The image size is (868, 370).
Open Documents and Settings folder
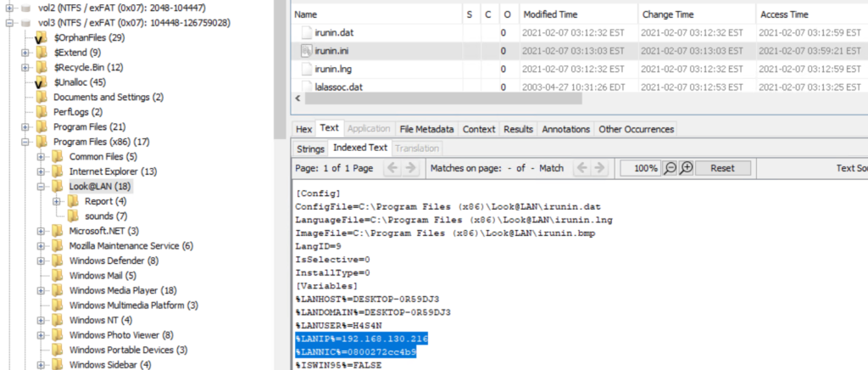108,97
